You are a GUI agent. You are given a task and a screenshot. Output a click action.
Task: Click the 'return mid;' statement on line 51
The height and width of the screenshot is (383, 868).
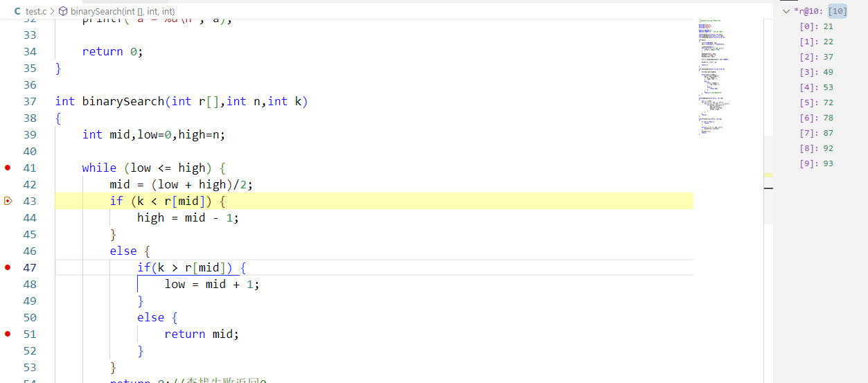(201, 334)
